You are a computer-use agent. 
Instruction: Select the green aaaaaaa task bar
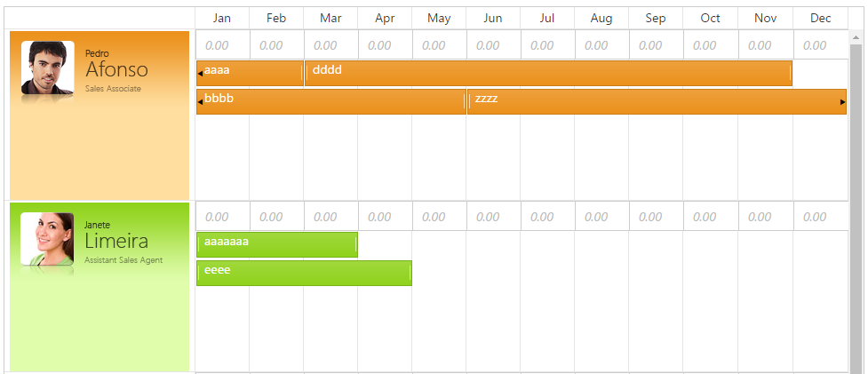pyautogui.click(x=277, y=244)
